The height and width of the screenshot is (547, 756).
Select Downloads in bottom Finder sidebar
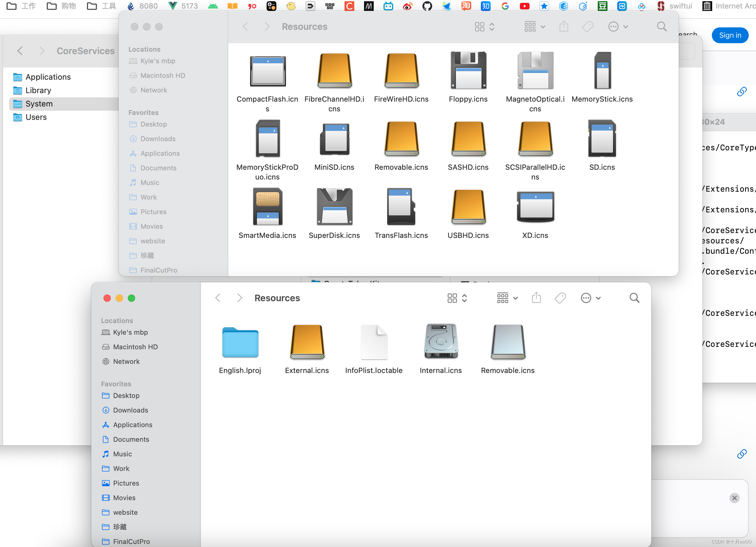coord(130,410)
